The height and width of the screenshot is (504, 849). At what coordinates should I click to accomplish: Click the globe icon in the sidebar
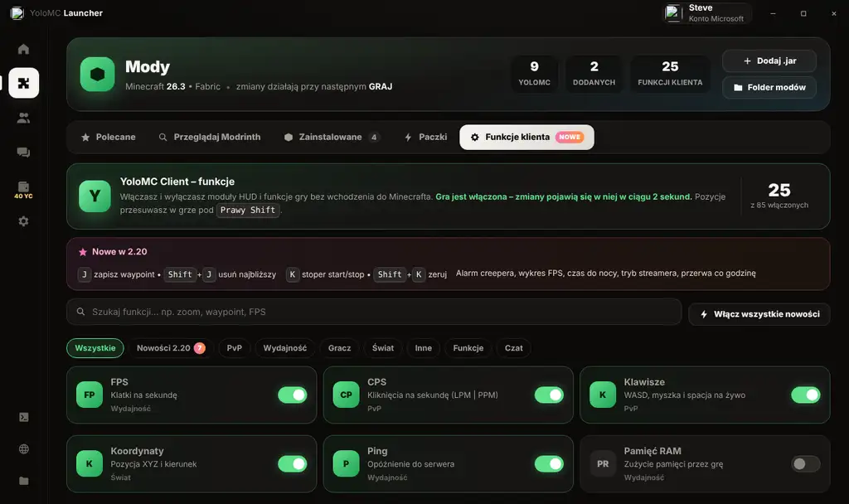coord(24,449)
